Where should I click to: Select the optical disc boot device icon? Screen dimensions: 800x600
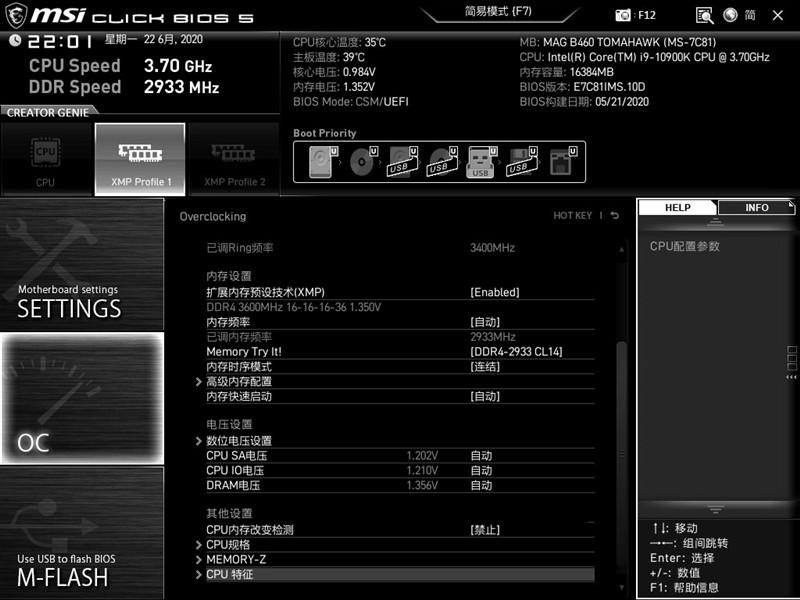tap(363, 162)
